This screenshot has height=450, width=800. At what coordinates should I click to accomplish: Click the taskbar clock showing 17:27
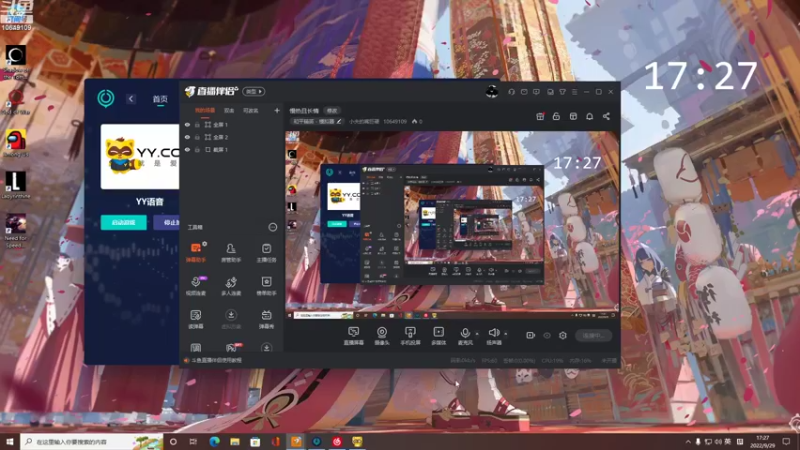[x=762, y=441]
